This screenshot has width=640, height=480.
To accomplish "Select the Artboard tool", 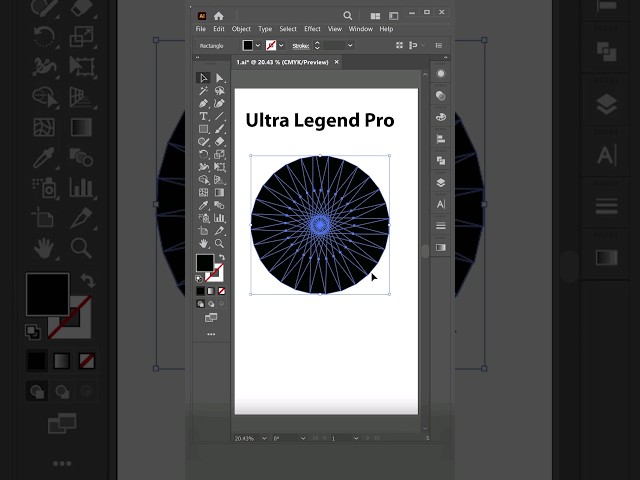I will pyautogui.click(x=203, y=231).
